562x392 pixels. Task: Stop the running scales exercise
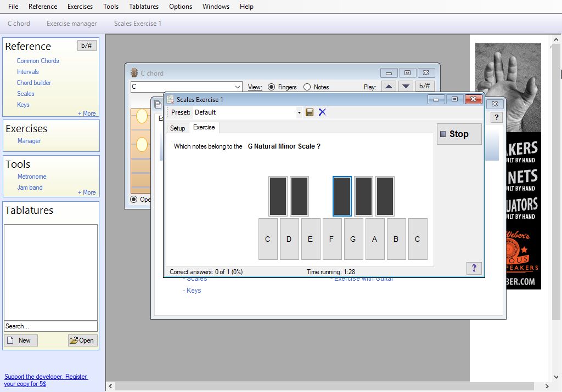(x=459, y=134)
